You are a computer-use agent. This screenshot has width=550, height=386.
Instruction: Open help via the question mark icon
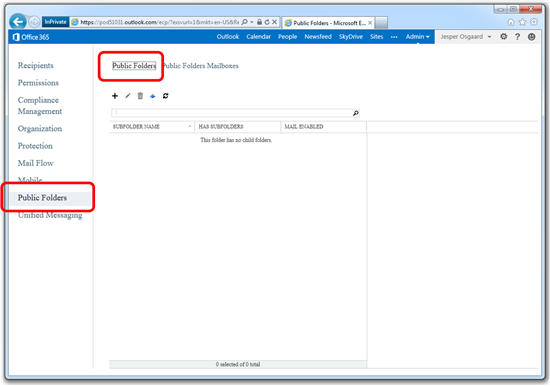point(517,36)
